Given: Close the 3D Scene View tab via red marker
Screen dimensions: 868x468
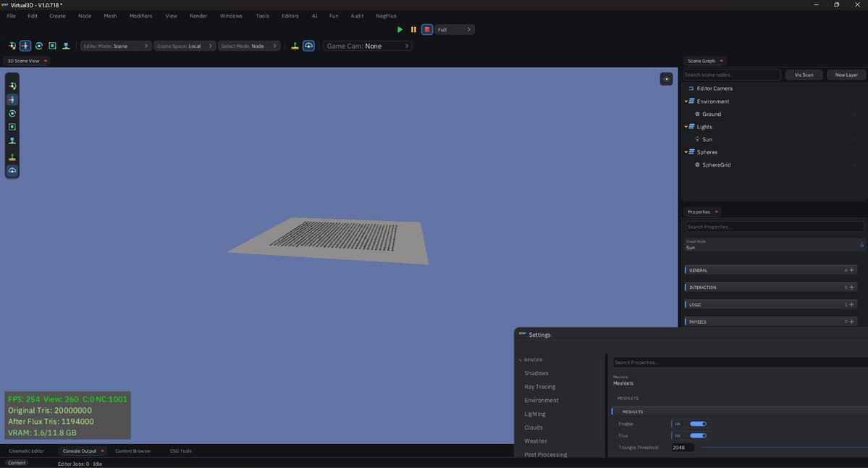Looking at the screenshot, I should coord(46,61).
